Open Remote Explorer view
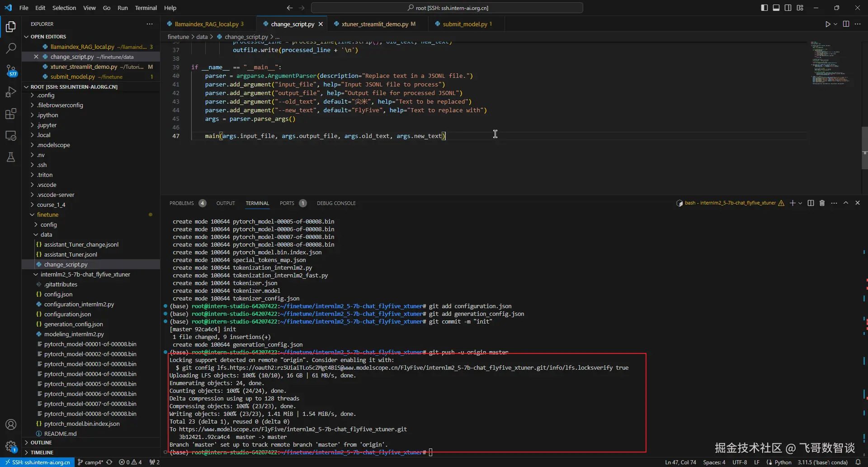 (11, 135)
